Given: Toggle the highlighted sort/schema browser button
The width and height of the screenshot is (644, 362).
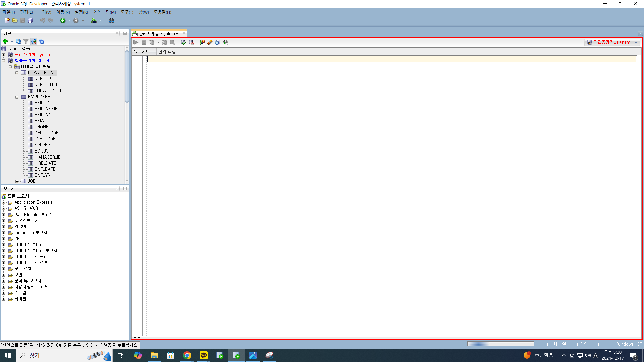Looking at the screenshot, I should 34,41.
